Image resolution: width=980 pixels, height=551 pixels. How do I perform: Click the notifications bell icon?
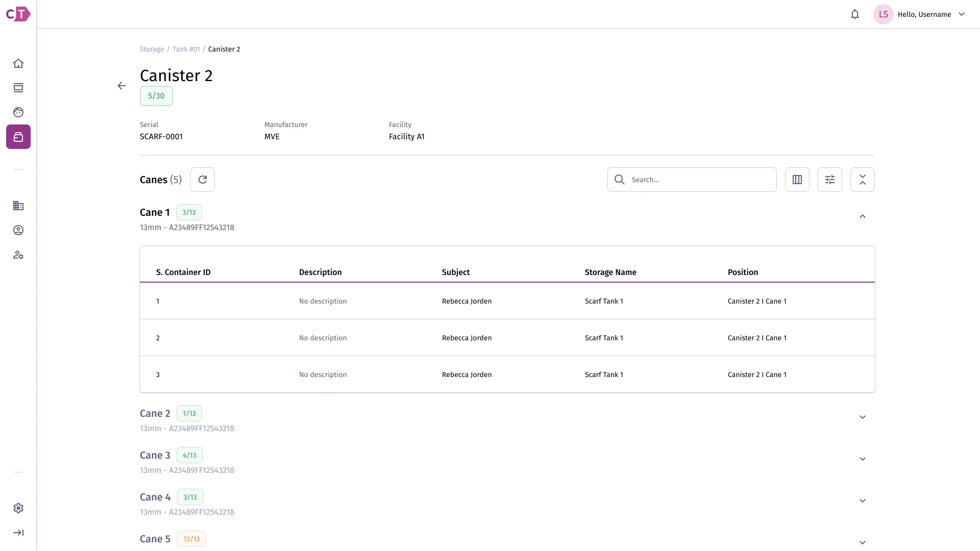click(x=855, y=14)
